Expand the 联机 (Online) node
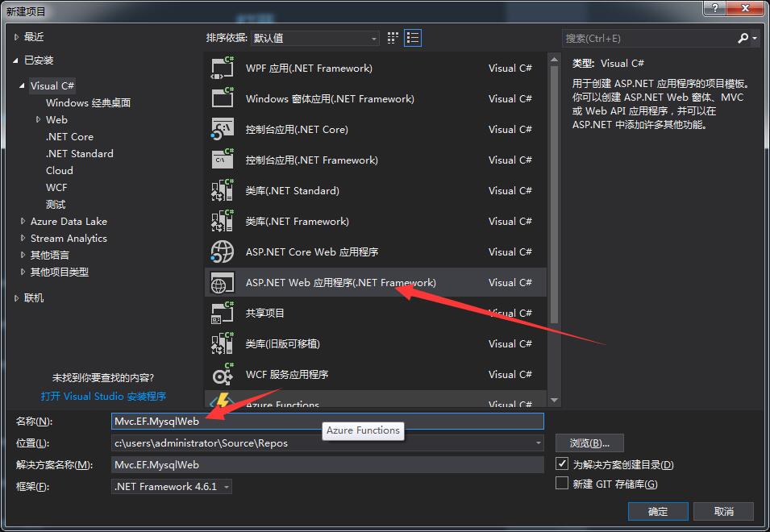The width and height of the screenshot is (770, 532). 16,298
